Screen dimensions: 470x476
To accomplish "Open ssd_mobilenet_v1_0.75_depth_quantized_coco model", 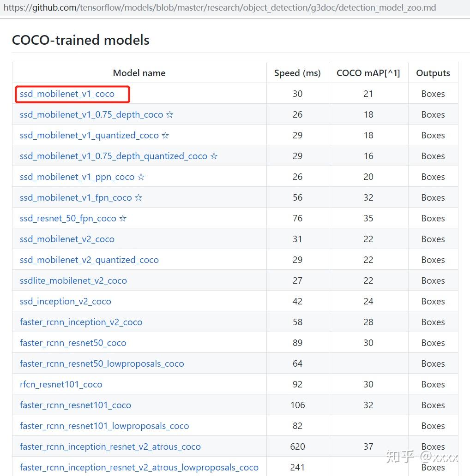I will point(114,156).
